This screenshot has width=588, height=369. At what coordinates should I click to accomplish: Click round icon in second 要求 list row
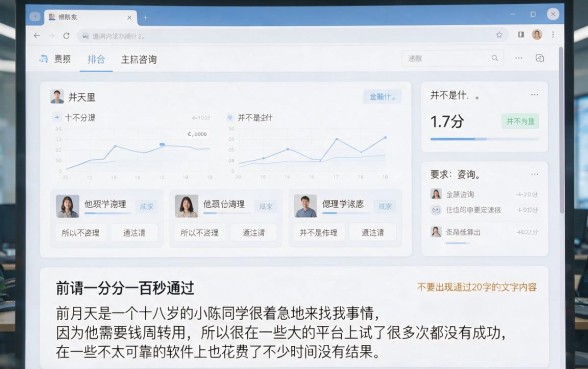point(436,210)
